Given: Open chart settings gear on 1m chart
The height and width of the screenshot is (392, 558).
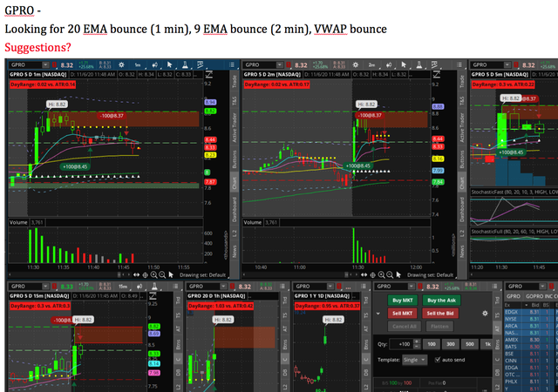Looking at the screenshot, I should pyautogui.click(x=121, y=65).
